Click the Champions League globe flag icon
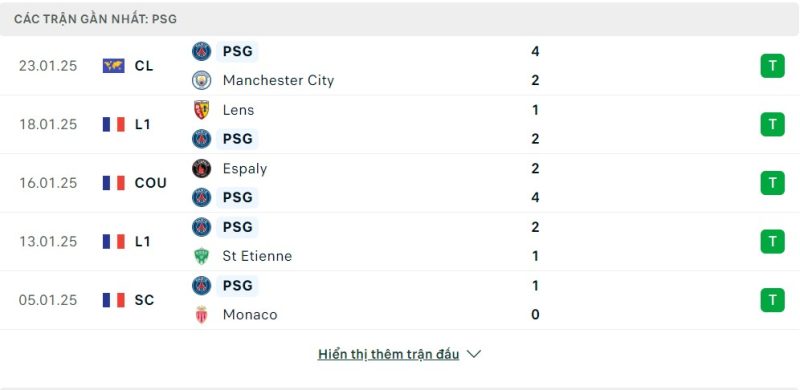 (113, 66)
